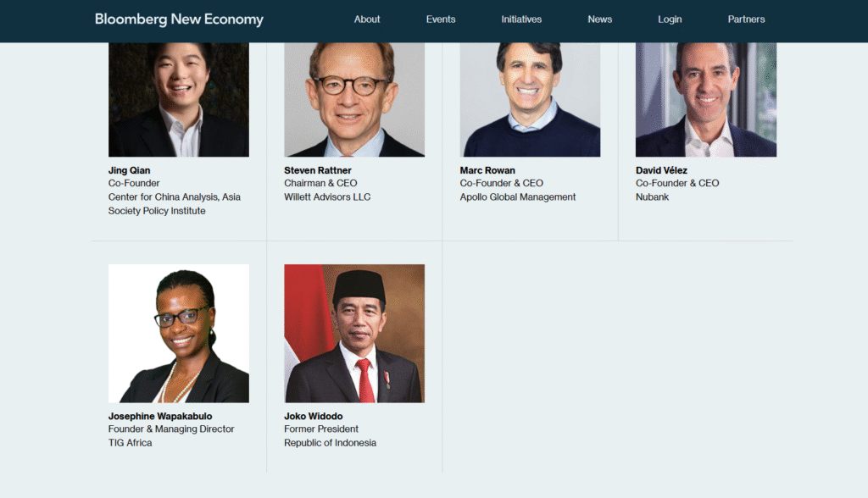This screenshot has width=868, height=498.
Task: Open the Partners navigation link
Action: (x=746, y=19)
